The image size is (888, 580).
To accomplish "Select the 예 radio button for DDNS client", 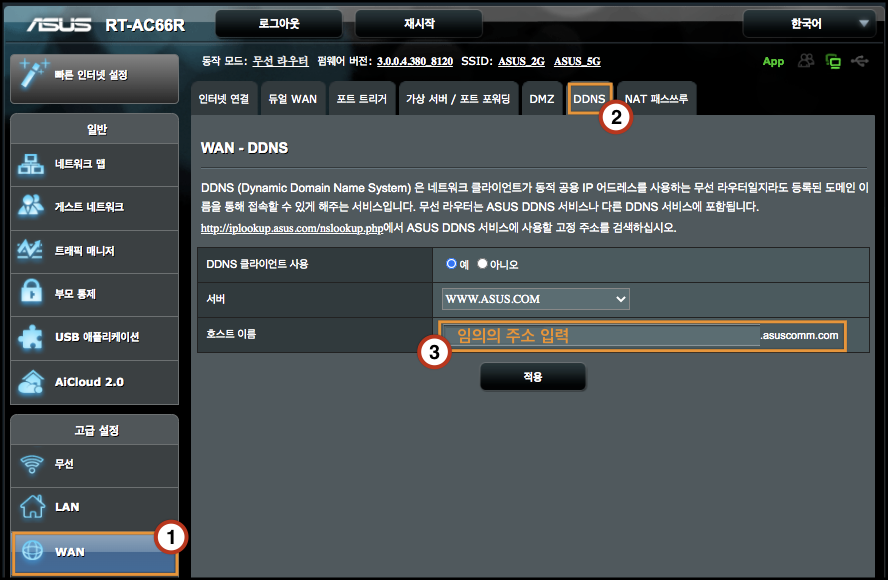I will (x=451, y=263).
